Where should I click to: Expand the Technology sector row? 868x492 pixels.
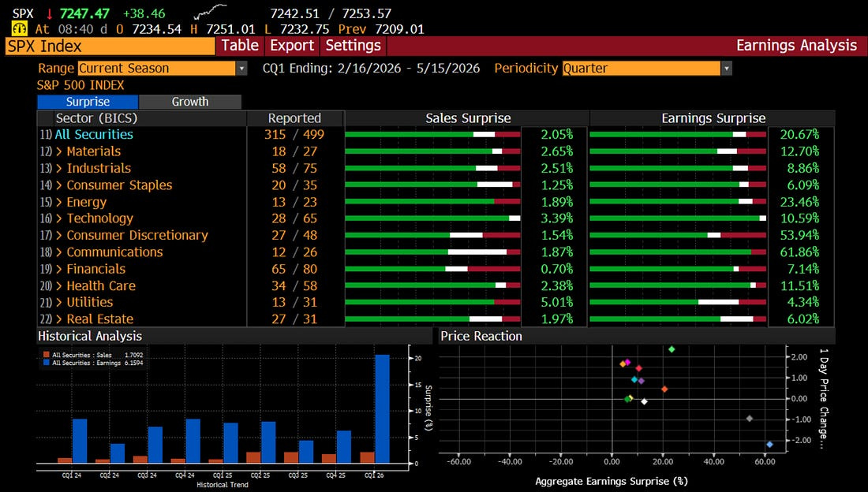(99, 218)
